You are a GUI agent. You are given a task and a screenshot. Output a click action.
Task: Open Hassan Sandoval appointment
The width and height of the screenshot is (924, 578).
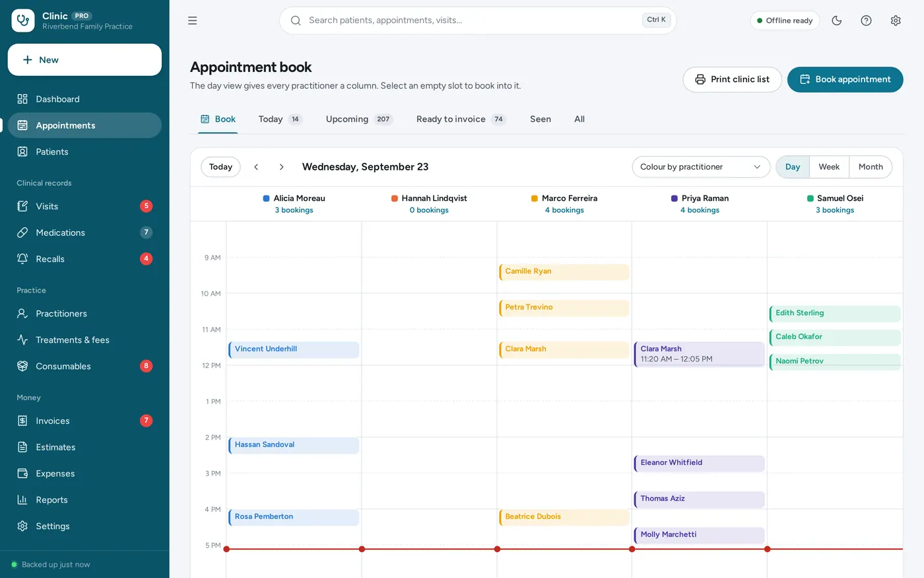[x=294, y=446]
